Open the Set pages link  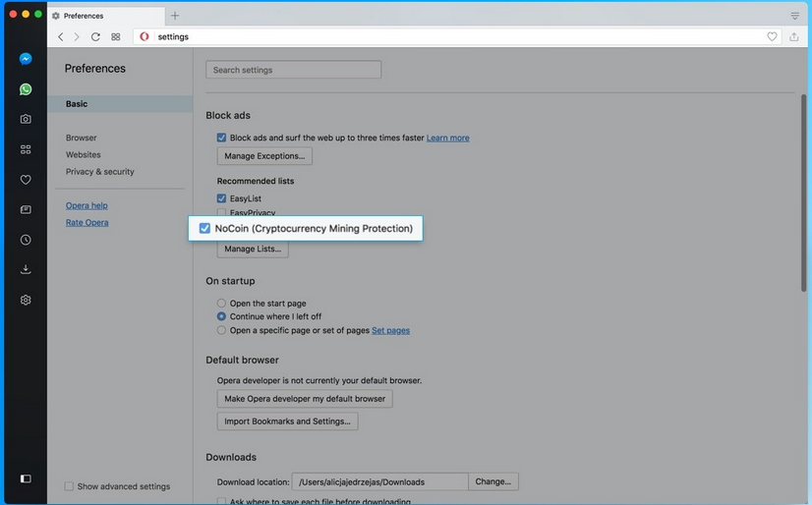390,330
